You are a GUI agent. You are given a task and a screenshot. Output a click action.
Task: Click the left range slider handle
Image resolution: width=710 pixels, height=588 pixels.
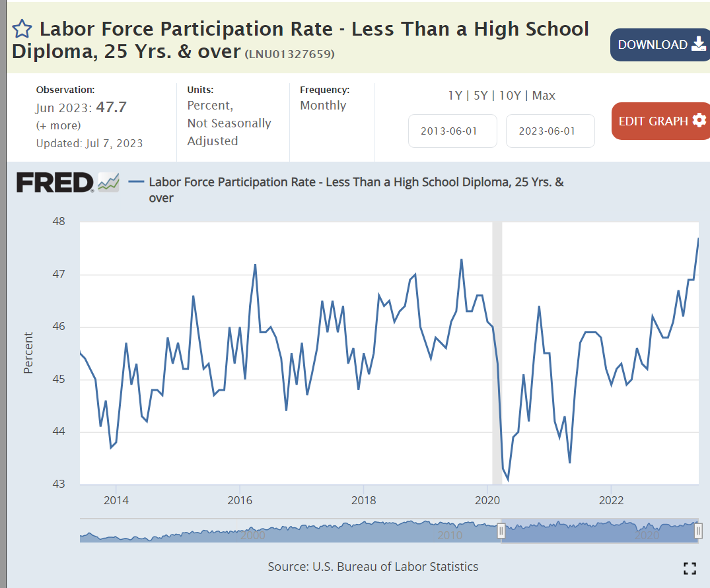pyautogui.click(x=501, y=531)
